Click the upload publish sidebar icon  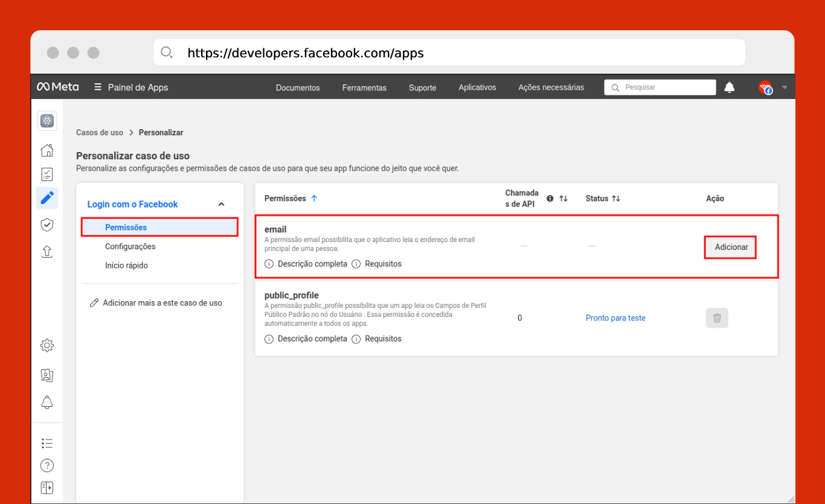pos(47,251)
